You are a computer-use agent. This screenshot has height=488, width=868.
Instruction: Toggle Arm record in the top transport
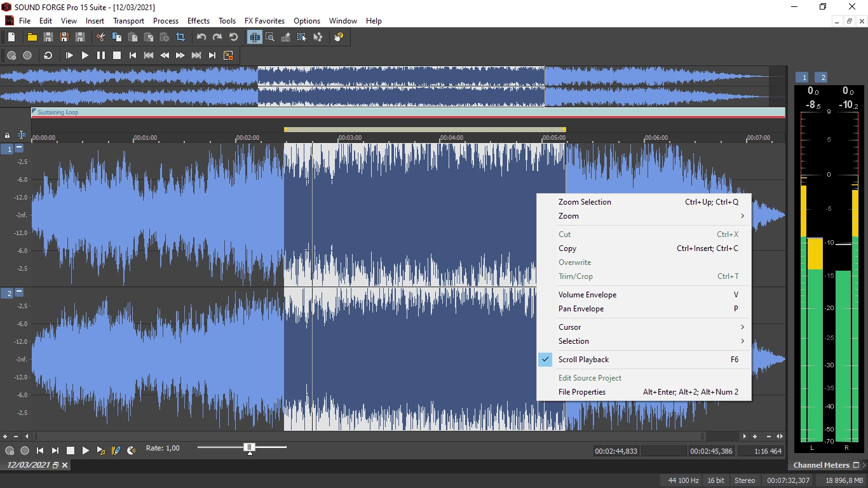tap(11, 55)
